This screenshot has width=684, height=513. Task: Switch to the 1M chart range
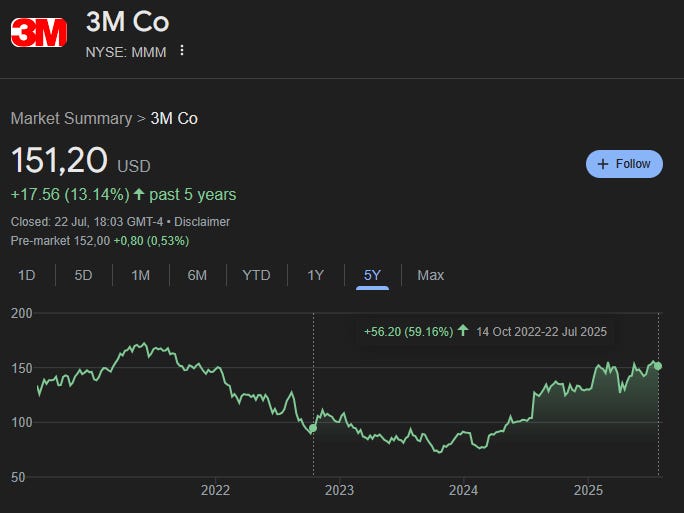click(x=140, y=275)
